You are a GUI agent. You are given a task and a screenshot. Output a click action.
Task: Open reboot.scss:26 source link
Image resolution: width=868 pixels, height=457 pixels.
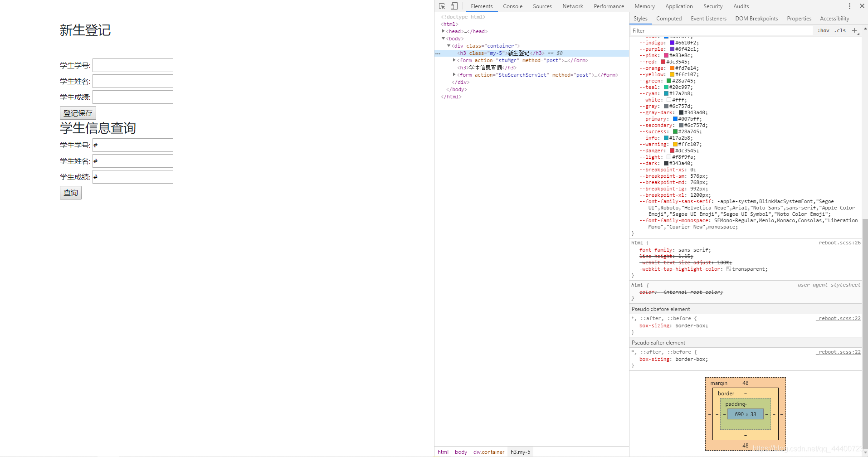click(839, 243)
